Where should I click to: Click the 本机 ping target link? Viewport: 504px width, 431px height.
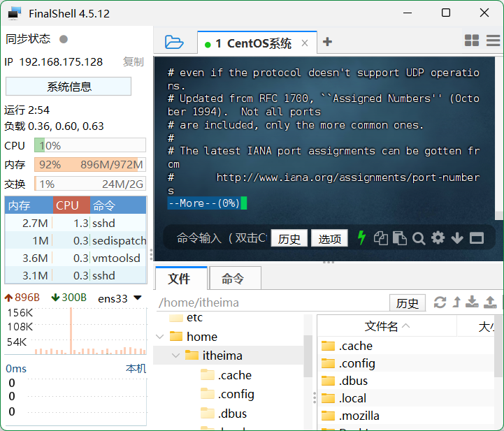tap(136, 368)
